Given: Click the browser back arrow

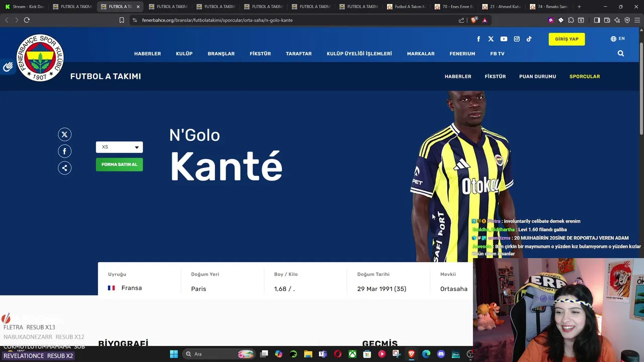Looking at the screenshot, I should click(7, 20).
